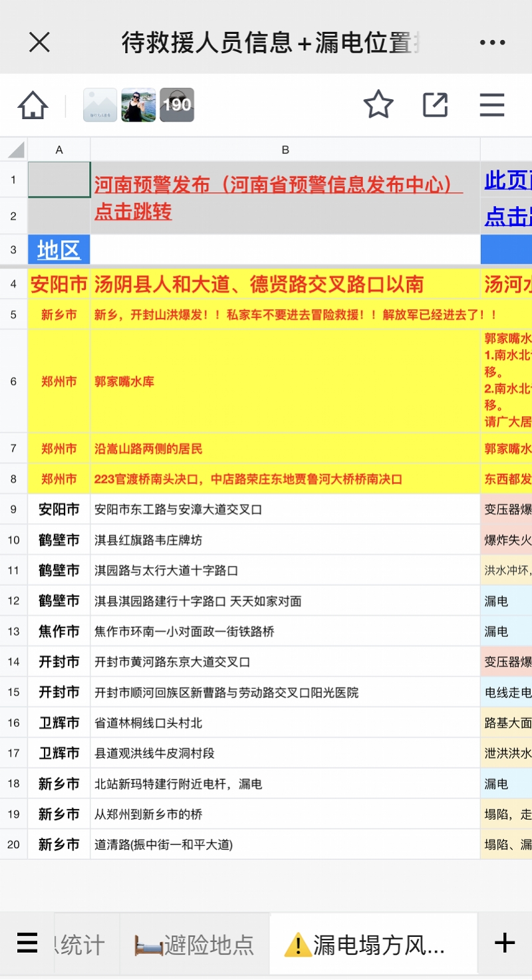Add a new sheet with the plus button
Image resolution: width=532 pixels, height=980 pixels.
[x=505, y=942]
